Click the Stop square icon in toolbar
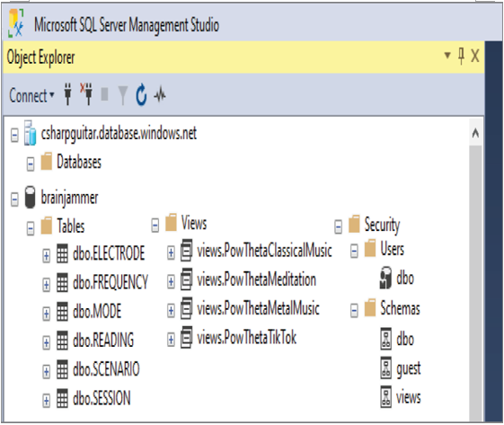Screen dimensions: 504x425 (x=104, y=94)
